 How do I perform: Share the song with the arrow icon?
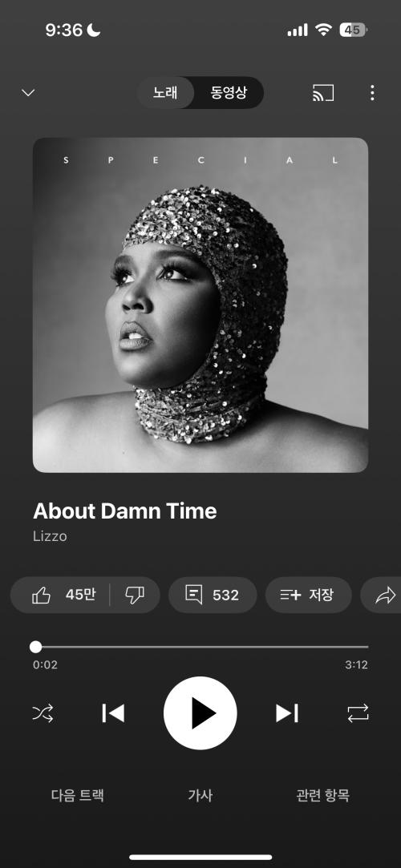click(384, 595)
